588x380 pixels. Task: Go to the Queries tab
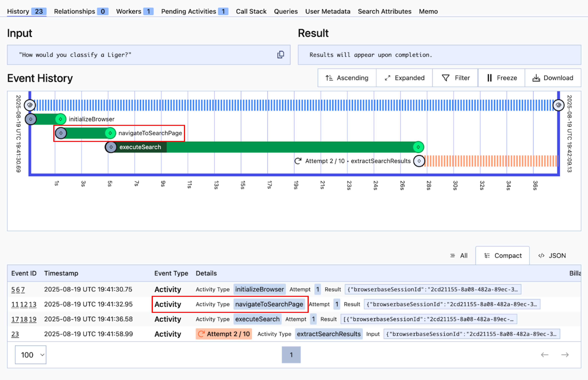[x=286, y=11]
